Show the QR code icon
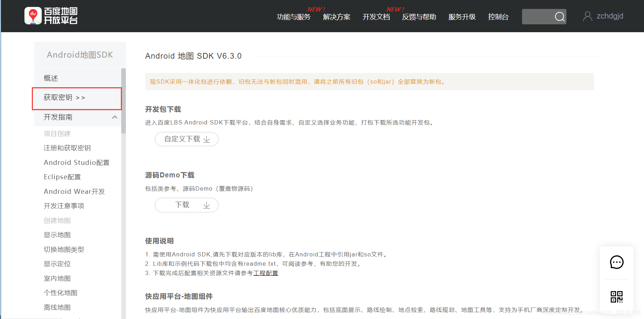The height and width of the screenshot is (319, 644). tap(616, 296)
